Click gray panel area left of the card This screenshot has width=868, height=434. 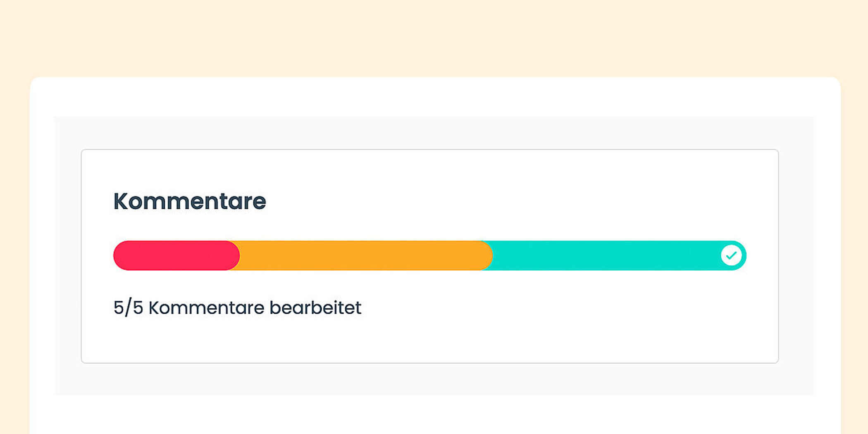coord(68,256)
